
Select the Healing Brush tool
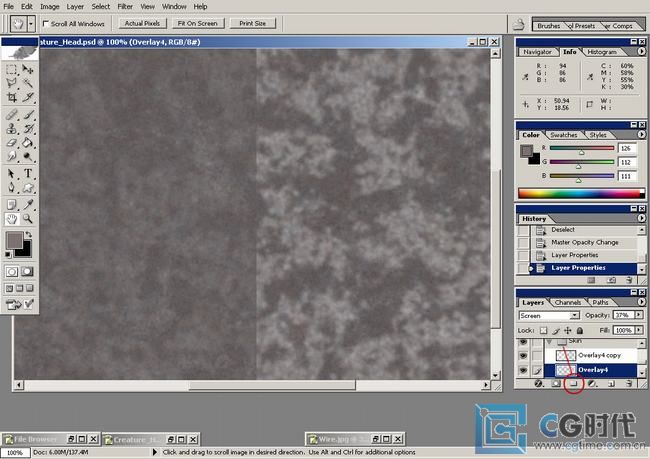tap(11, 114)
